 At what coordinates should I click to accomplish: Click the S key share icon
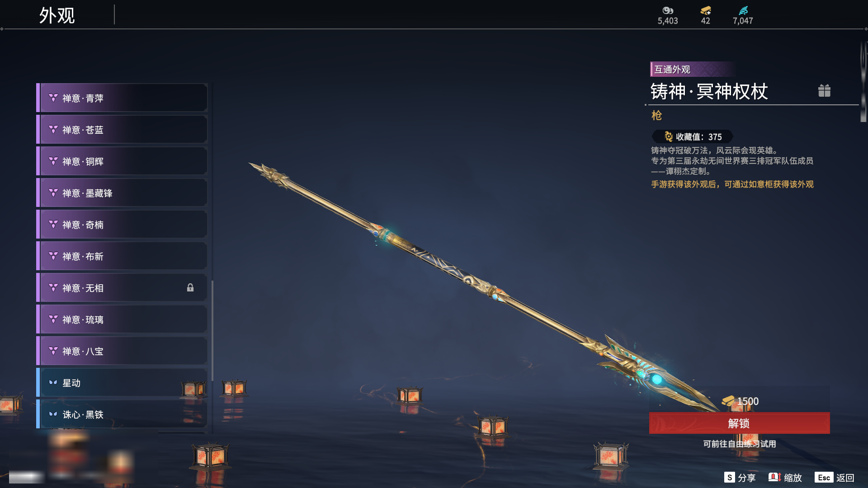[x=729, y=478]
